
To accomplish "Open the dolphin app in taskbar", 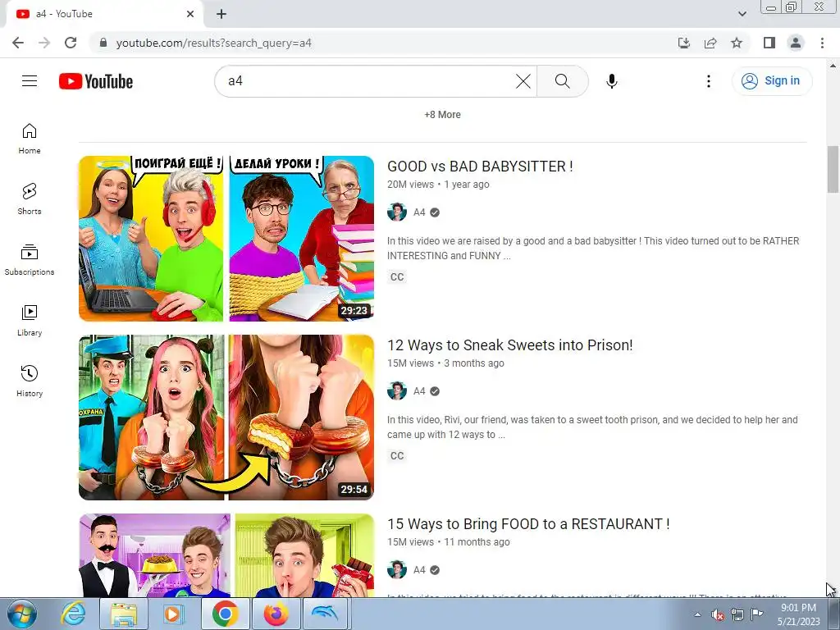I will pos(326,614).
